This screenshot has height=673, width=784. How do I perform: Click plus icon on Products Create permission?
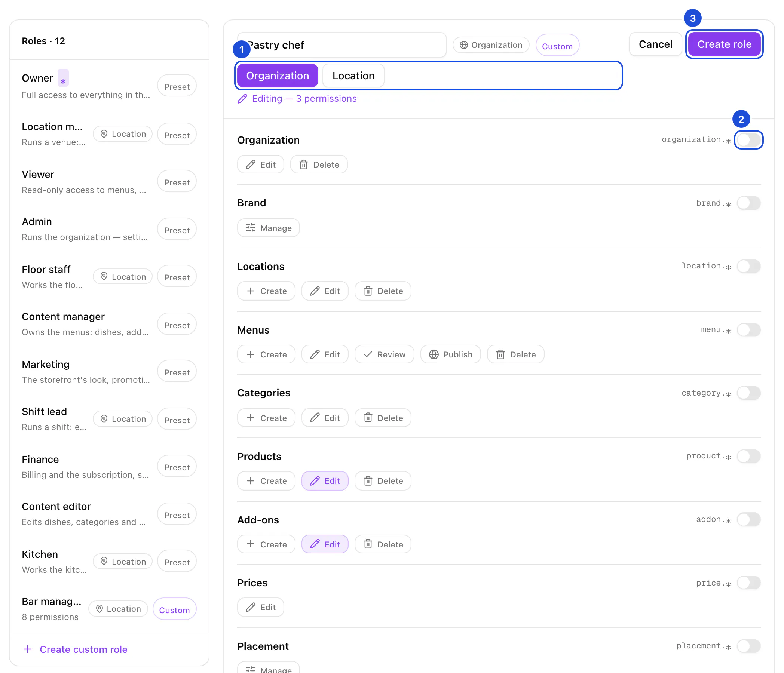tap(251, 481)
